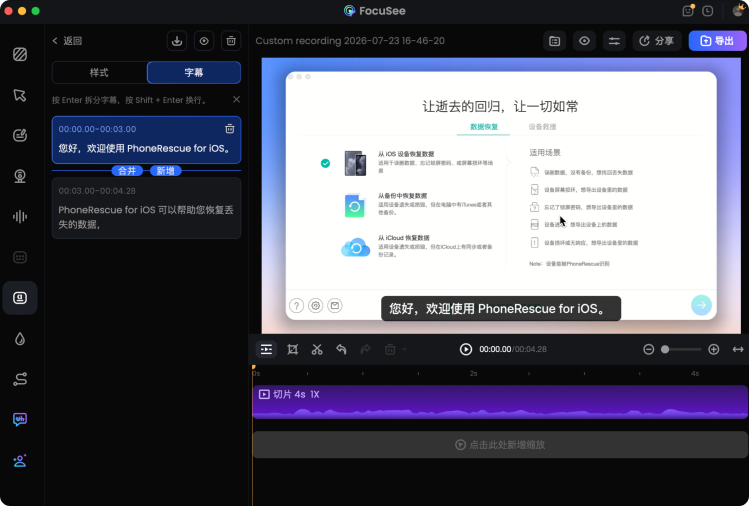Screen dimensions: 749x506
Task: Select the crop tool in timeline toolbar
Action: 292,349
